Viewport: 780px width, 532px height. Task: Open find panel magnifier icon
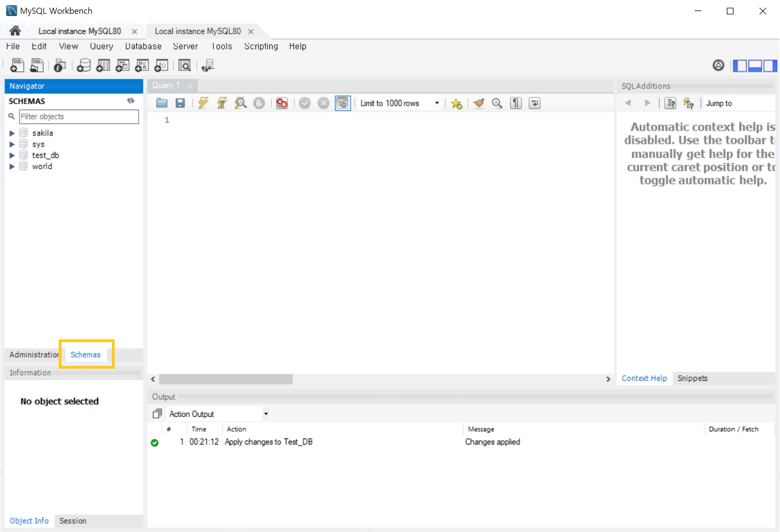tap(497, 103)
